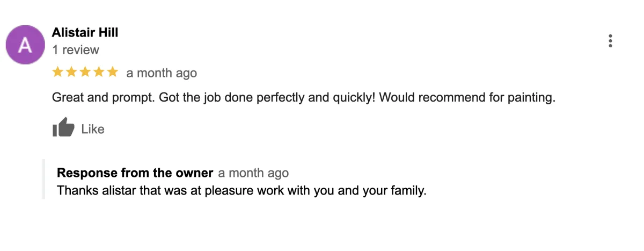Viewport: 644px width, 251px height.
Task: Click the "Response from the owner" heading
Action: tap(135, 173)
